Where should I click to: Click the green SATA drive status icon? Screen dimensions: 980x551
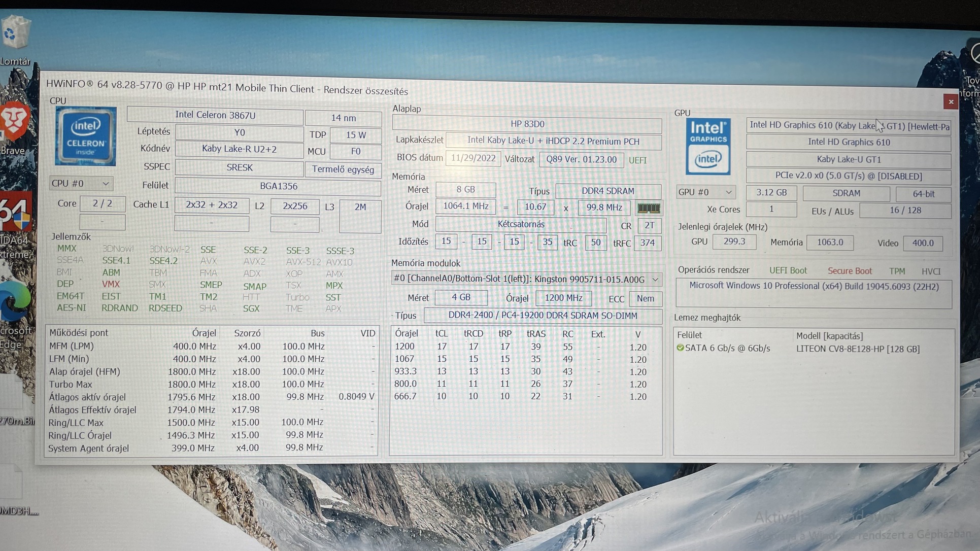pyautogui.click(x=680, y=348)
